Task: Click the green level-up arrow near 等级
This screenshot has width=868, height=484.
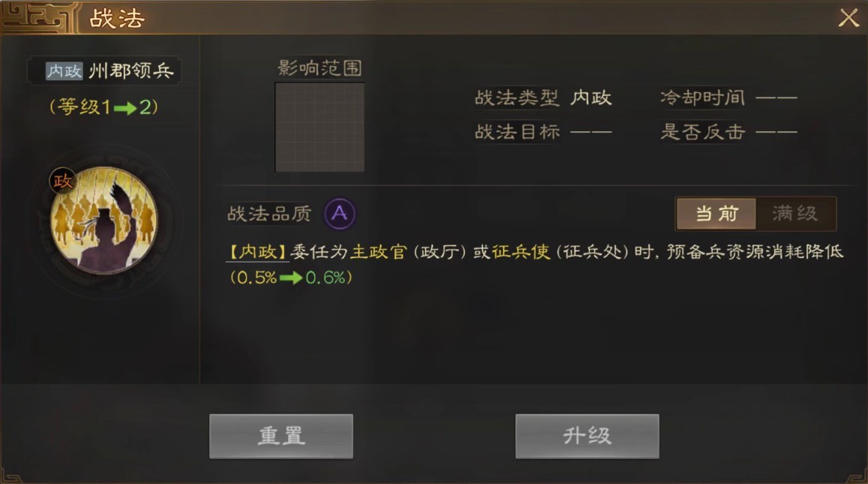Action: [x=125, y=107]
